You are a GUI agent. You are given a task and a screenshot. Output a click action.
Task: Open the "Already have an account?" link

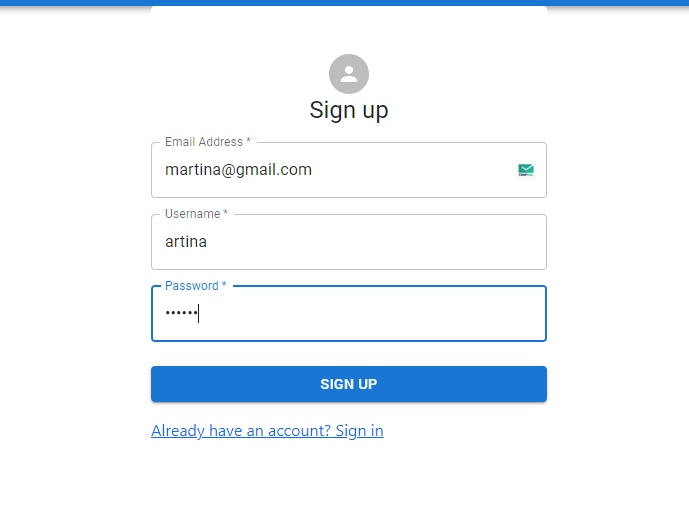click(x=267, y=431)
